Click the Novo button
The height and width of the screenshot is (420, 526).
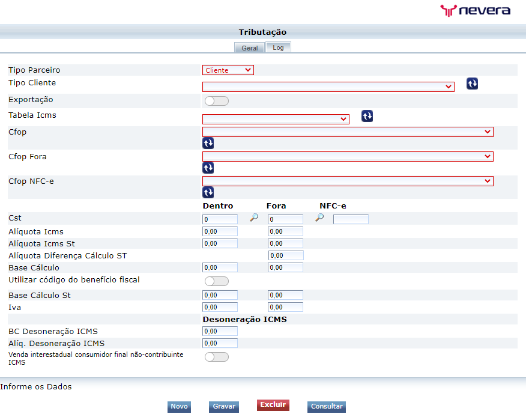coord(179,407)
